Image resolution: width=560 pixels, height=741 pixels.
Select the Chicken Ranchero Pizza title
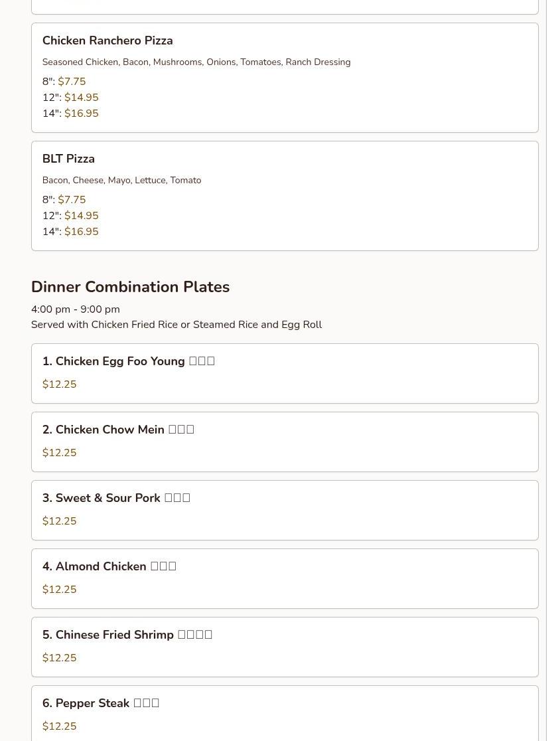tap(107, 41)
